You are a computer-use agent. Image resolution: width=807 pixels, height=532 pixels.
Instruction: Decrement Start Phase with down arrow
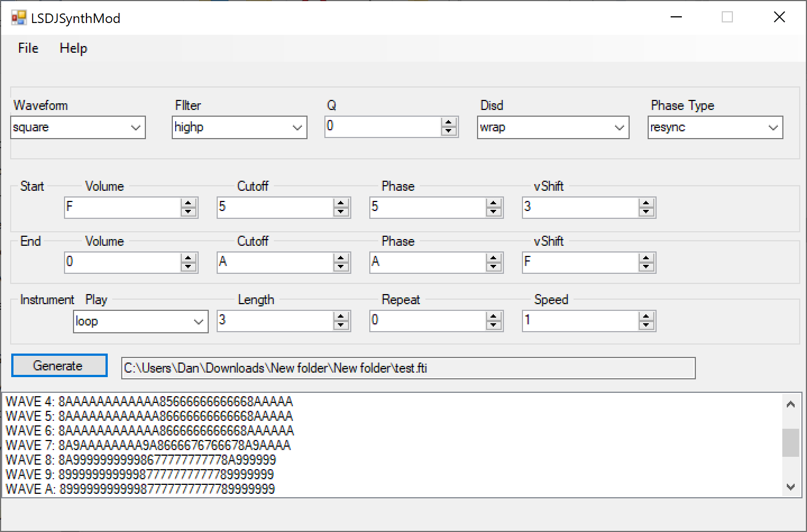pyautogui.click(x=494, y=212)
